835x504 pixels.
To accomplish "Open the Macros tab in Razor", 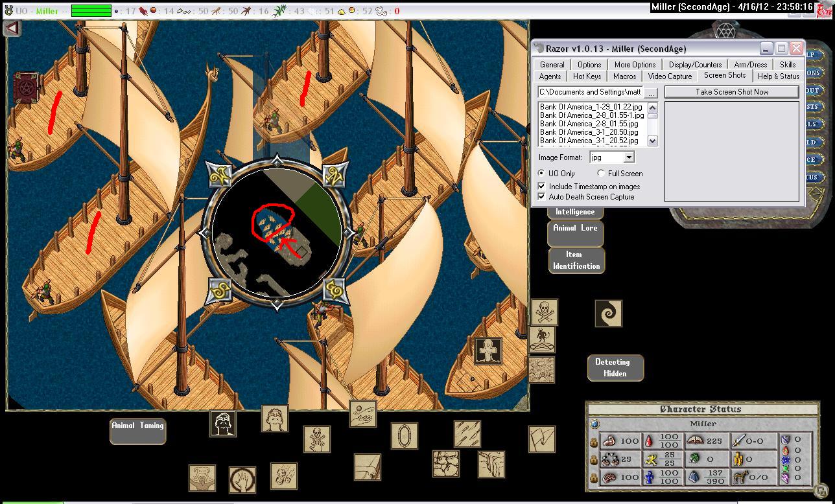I will point(624,76).
